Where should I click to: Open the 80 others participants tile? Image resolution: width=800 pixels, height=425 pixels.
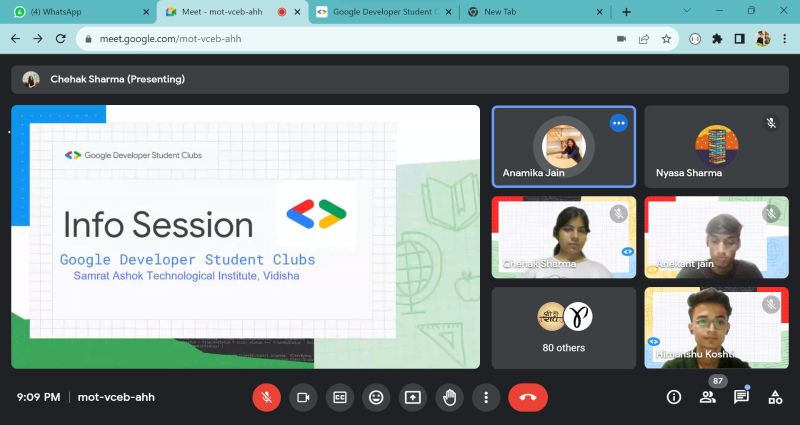click(564, 328)
